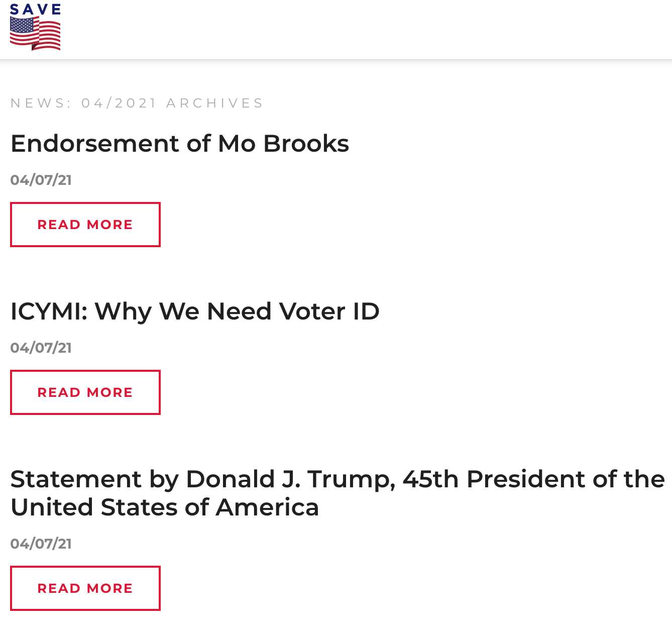Click the SAVE text above the flag

[35, 10]
